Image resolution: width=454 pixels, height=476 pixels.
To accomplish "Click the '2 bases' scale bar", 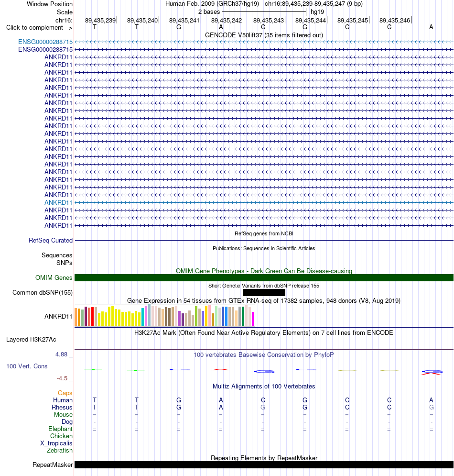I will [x=264, y=12].
